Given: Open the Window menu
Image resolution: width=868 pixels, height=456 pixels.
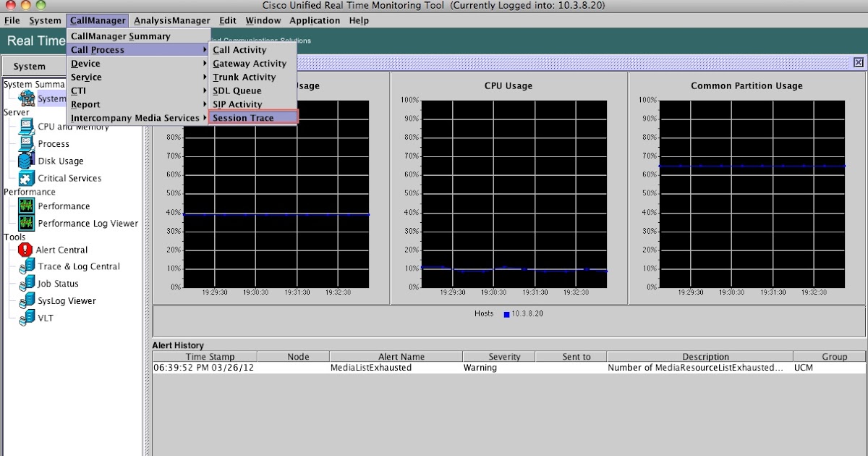Looking at the screenshot, I should (263, 21).
